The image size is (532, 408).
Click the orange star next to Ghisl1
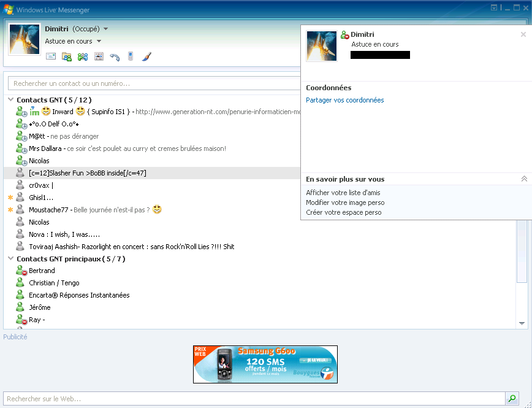(10, 198)
